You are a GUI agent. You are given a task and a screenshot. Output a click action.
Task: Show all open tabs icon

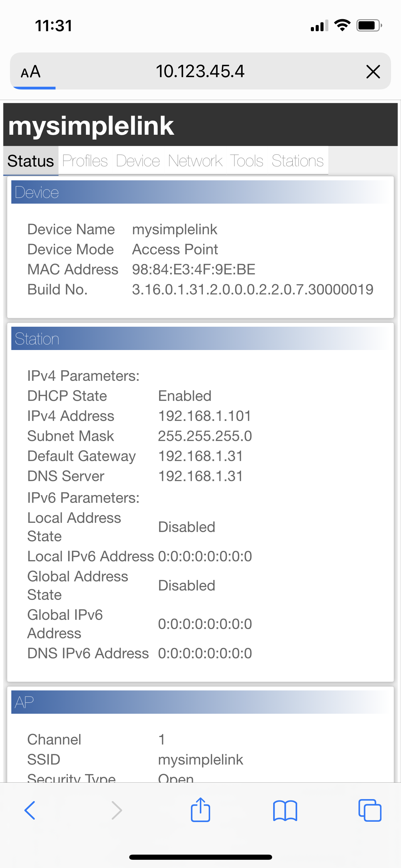pyautogui.click(x=370, y=810)
